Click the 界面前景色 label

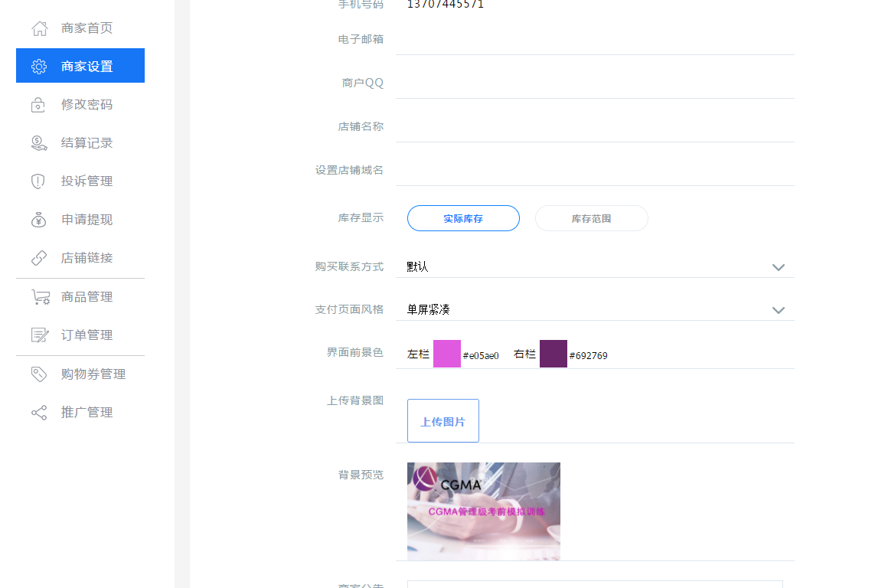coord(355,352)
